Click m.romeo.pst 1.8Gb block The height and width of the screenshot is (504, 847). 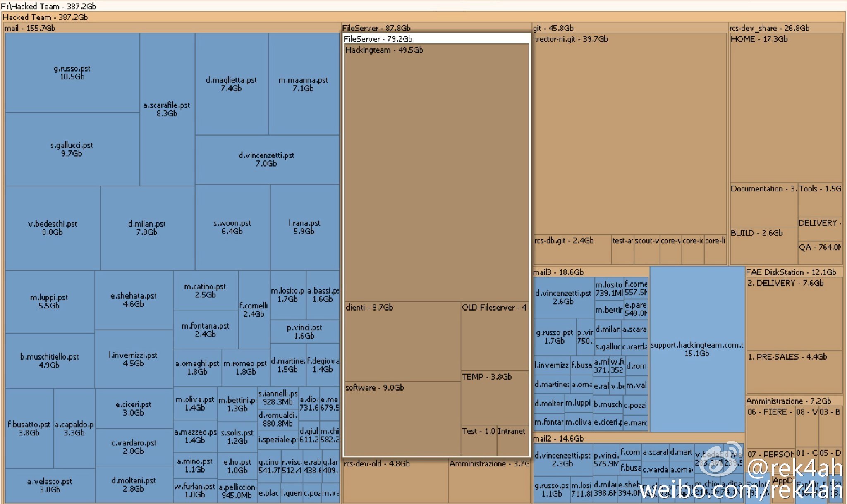[x=246, y=368]
